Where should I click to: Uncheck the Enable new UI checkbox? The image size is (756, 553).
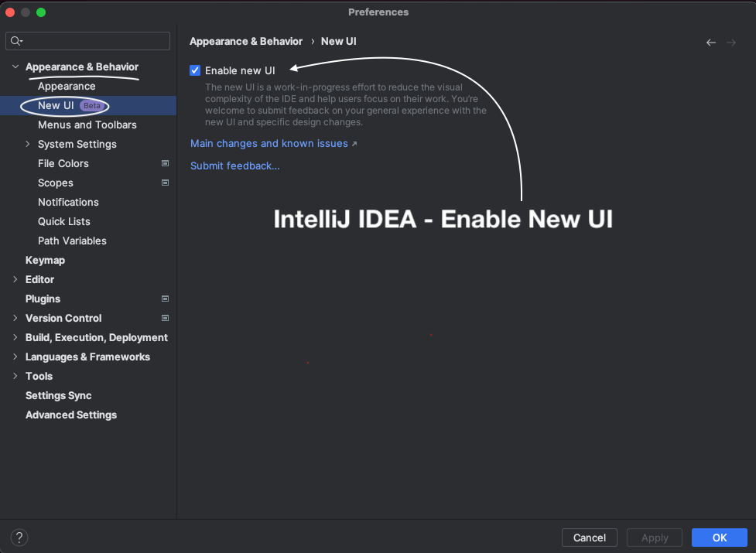click(195, 70)
